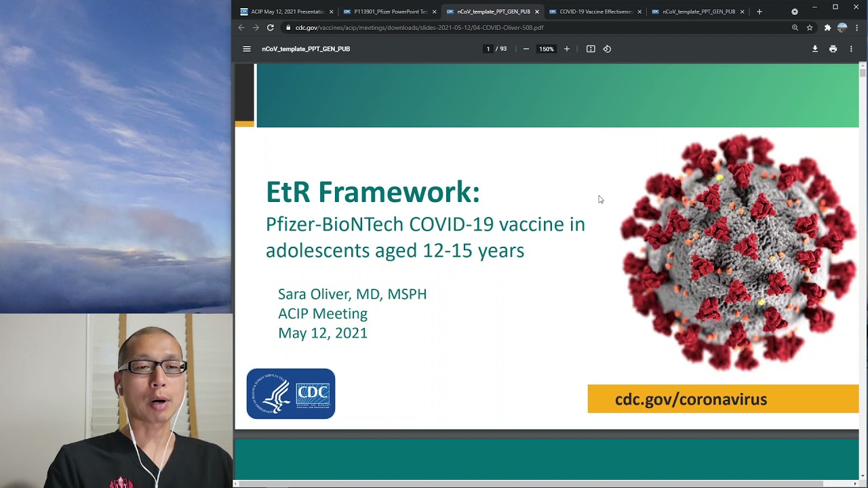Image resolution: width=868 pixels, height=488 pixels.
Task: Click the horizontal scrollbar at the bottom
Action: coord(531,483)
